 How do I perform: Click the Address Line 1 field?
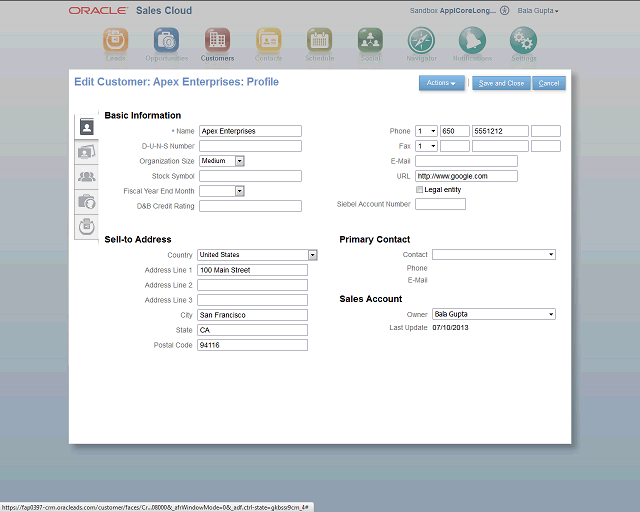click(x=252, y=270)
